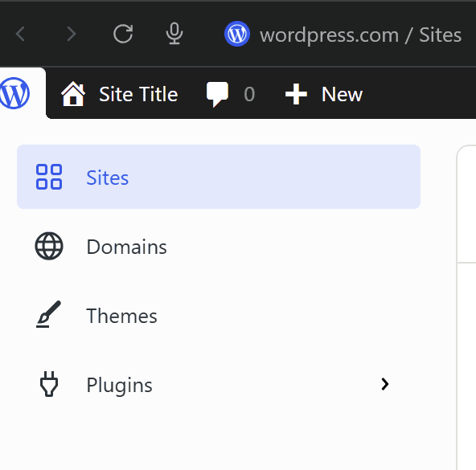This screenshot has height=470, width=476.
Task: Click the comments speech bubble icon
Action: [217, 94]
